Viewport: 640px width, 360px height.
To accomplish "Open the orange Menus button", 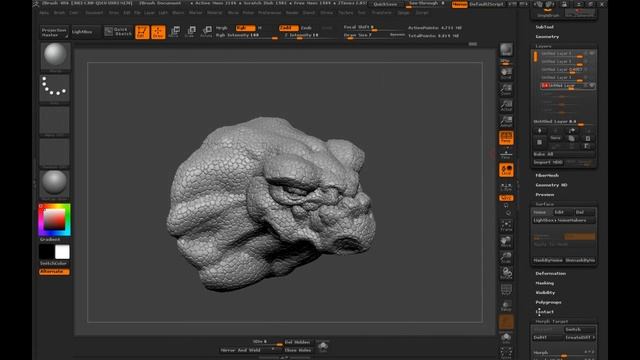I will point(460,4).
